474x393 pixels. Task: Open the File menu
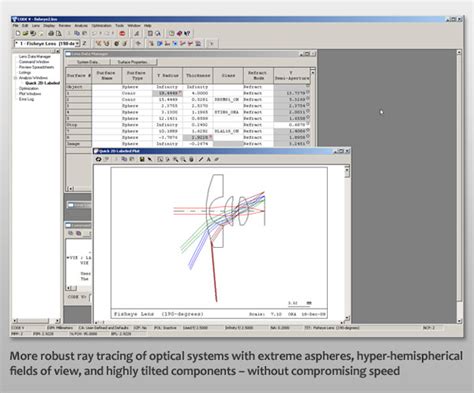pos(15,26)
